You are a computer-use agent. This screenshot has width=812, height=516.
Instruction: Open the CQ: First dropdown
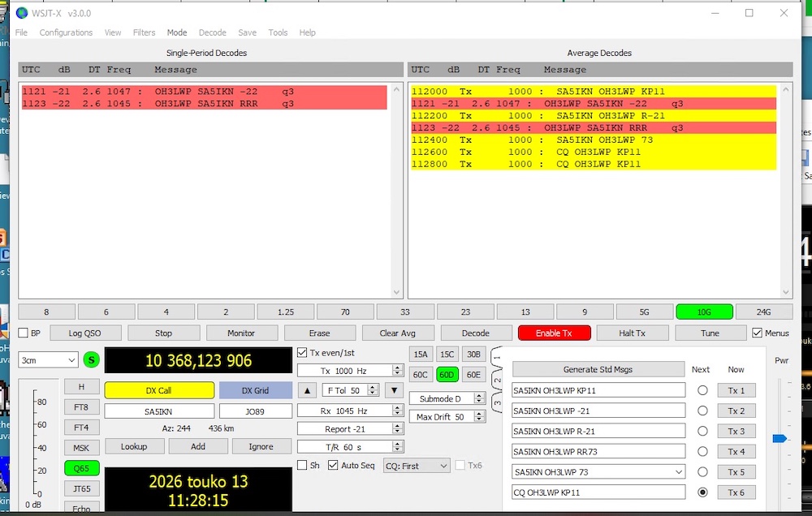point(417,466)
